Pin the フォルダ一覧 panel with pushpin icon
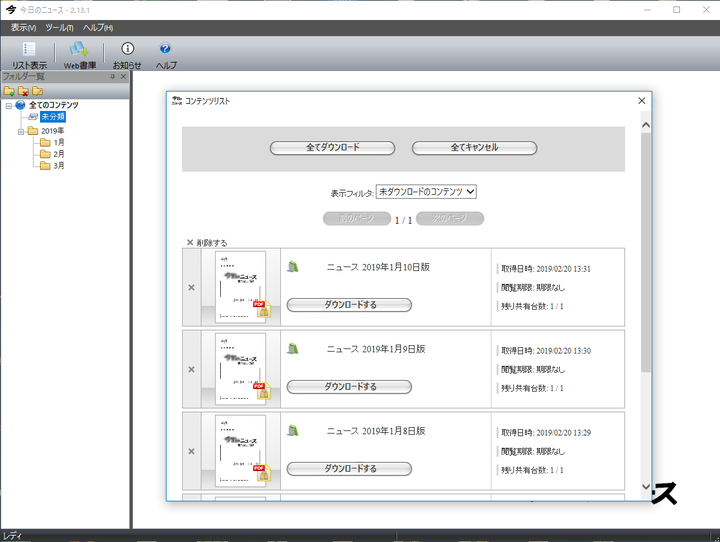This screenshot has width=720, height=542. coord(112,76)
